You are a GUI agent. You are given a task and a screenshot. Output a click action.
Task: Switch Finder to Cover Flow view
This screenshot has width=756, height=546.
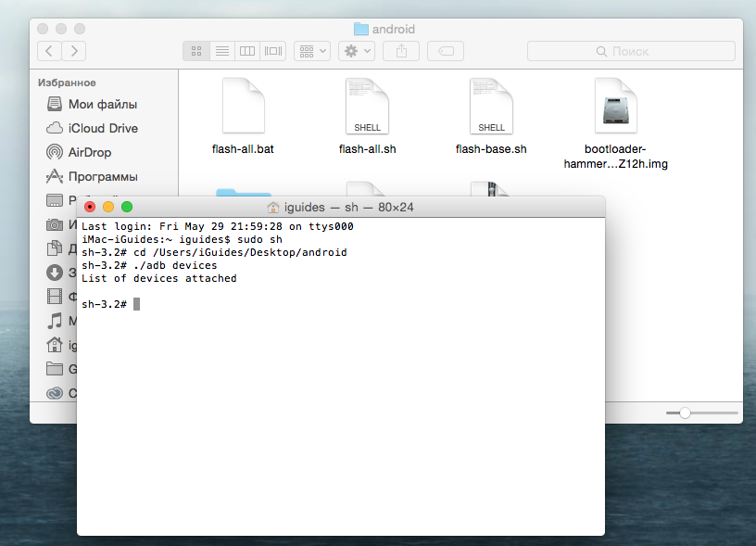click(x=272, y=51)
